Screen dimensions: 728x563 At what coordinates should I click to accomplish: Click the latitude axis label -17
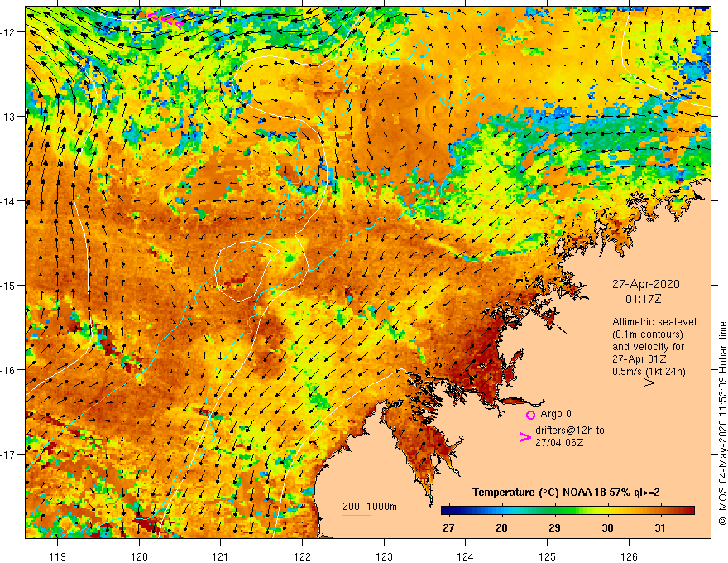click(8, 455)
